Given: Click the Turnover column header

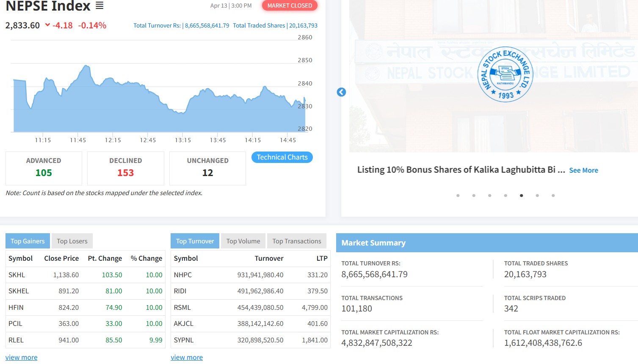Looking at the screenshot, I should (x=269, y=259).
